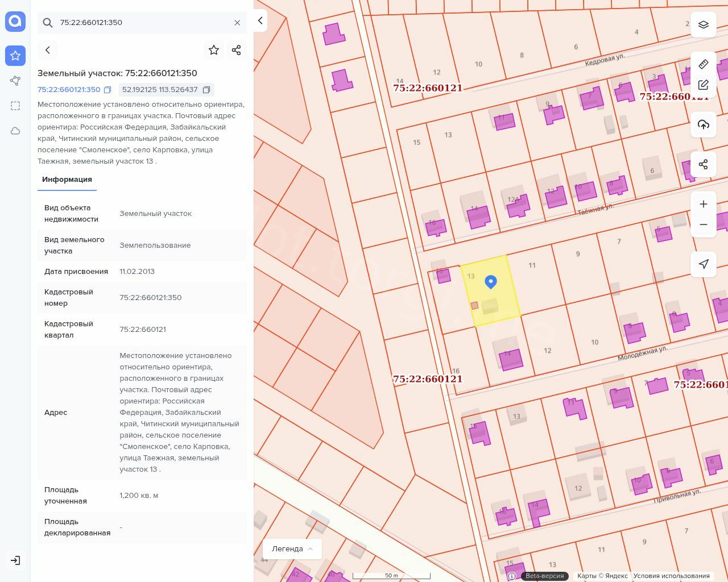Click the cloud upload icon on map

pos(704,124)
